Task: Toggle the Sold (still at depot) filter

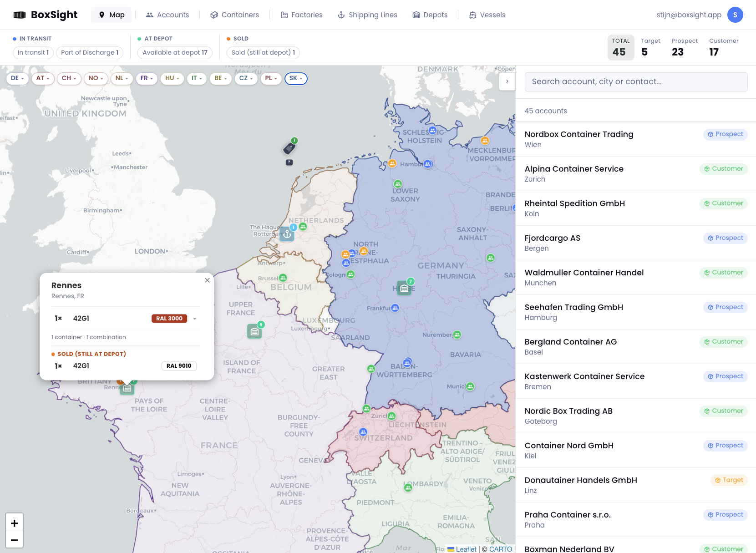Action: (263, 52)
